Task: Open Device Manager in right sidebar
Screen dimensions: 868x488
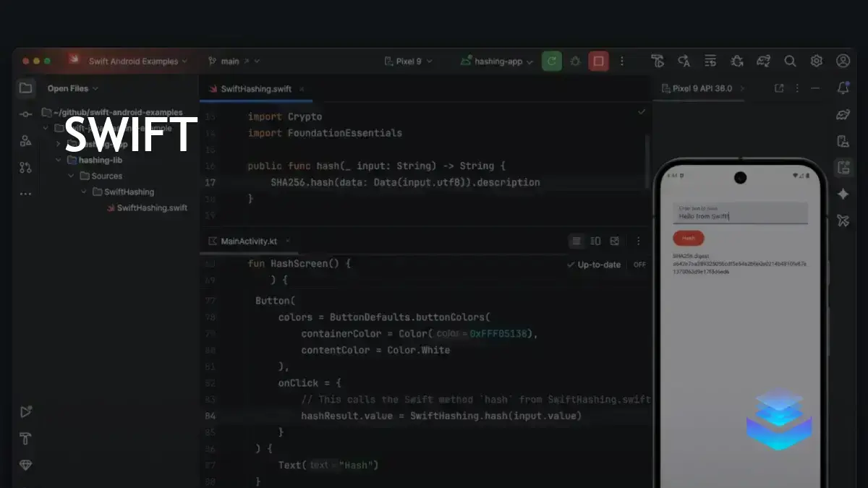Action: click(843, 141)
